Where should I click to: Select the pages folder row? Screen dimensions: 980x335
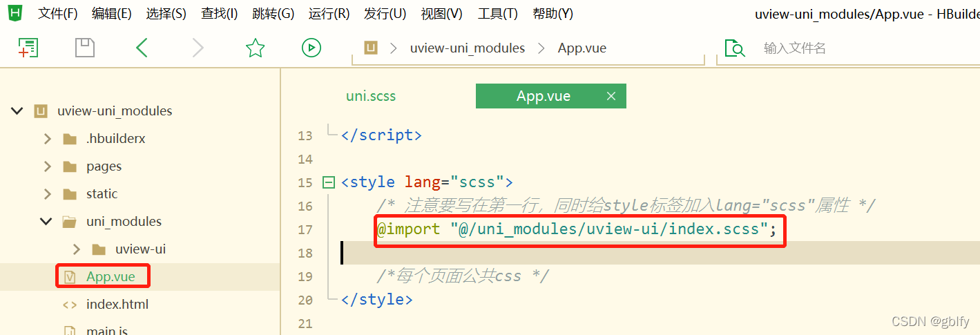pyautogui.click(x=140, y=166)
